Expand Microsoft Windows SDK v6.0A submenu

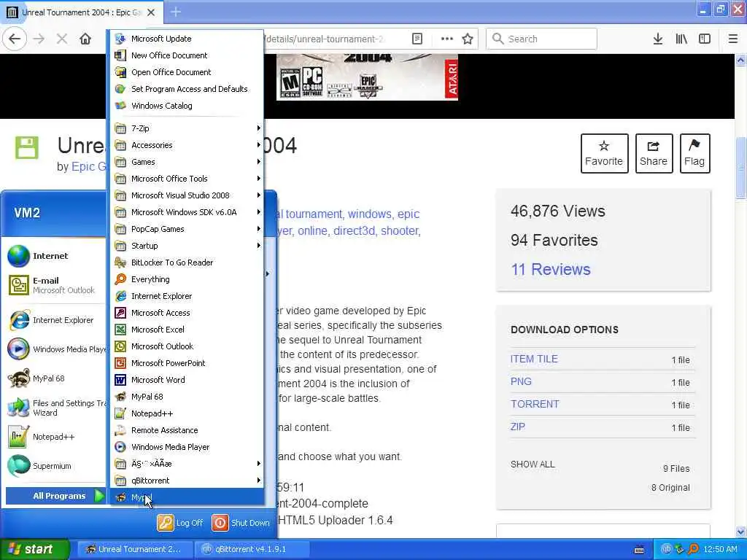(x=187, y=212)
